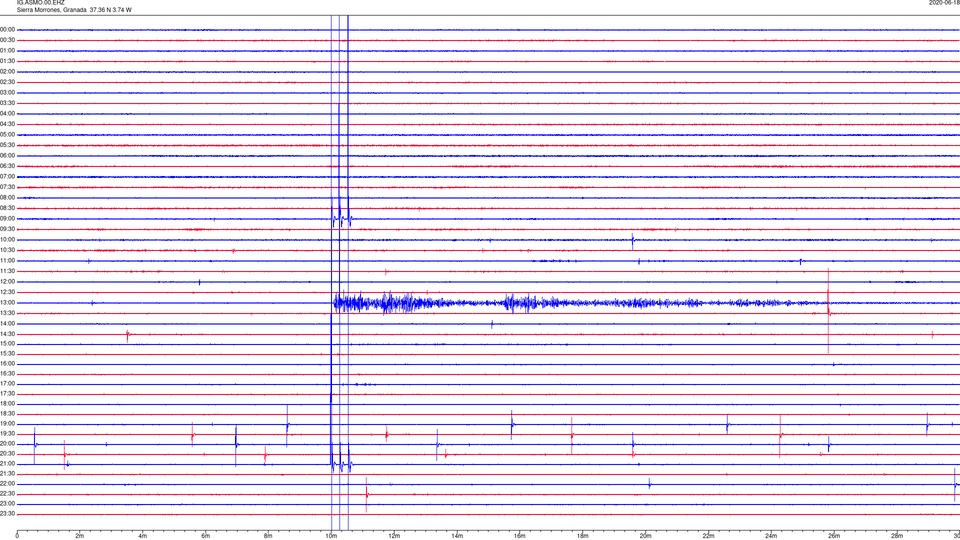Select the 01:00 row label
Viewport: 960px width, 540px height.
[7, 51]
